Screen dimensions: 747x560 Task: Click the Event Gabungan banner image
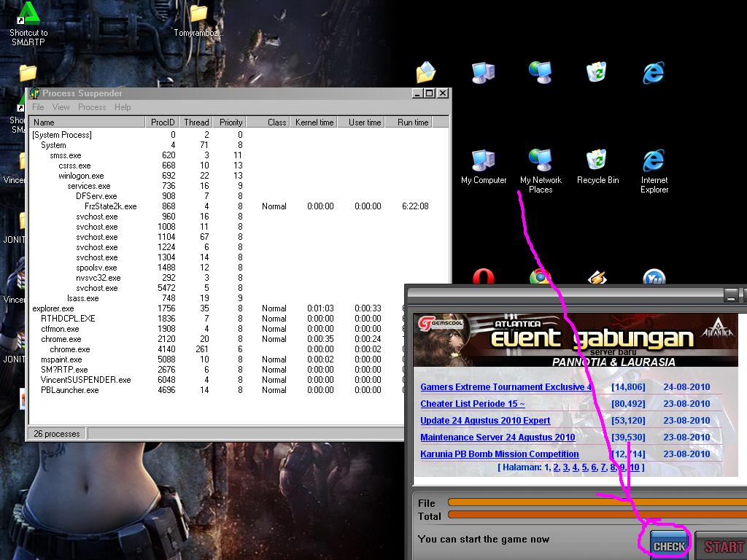point(575,340)
